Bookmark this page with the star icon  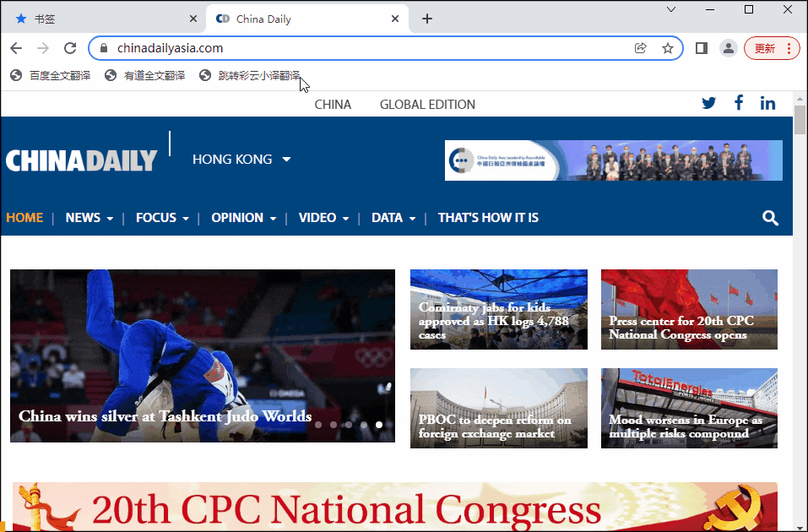668,48
